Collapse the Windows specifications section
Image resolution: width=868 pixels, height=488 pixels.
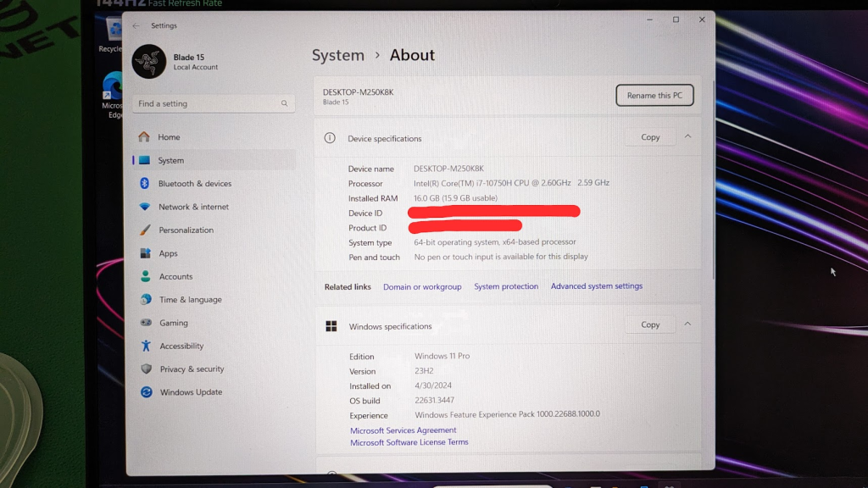(x=687, y=324)
